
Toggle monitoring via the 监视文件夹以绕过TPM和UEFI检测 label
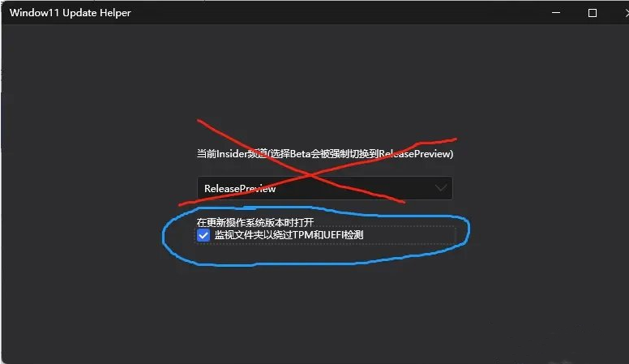(289, 235)
